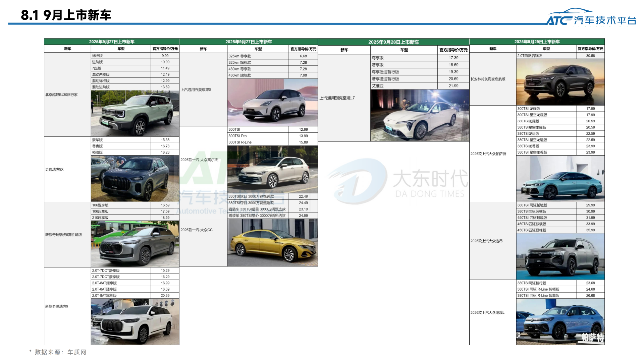The width and height of the screenshot is (644, 362).
Task: View the 长安林肯航海家启航版 SUV image
Action: pos(560,82)
